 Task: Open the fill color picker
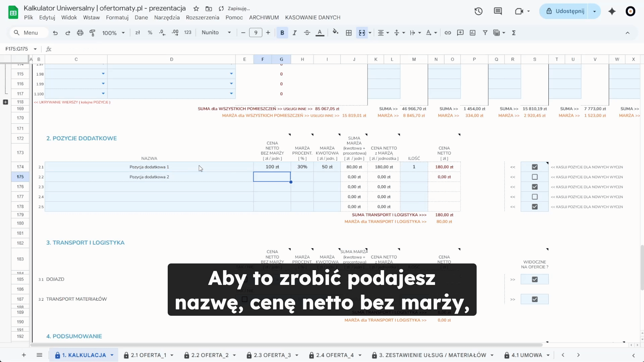point(335,32)
